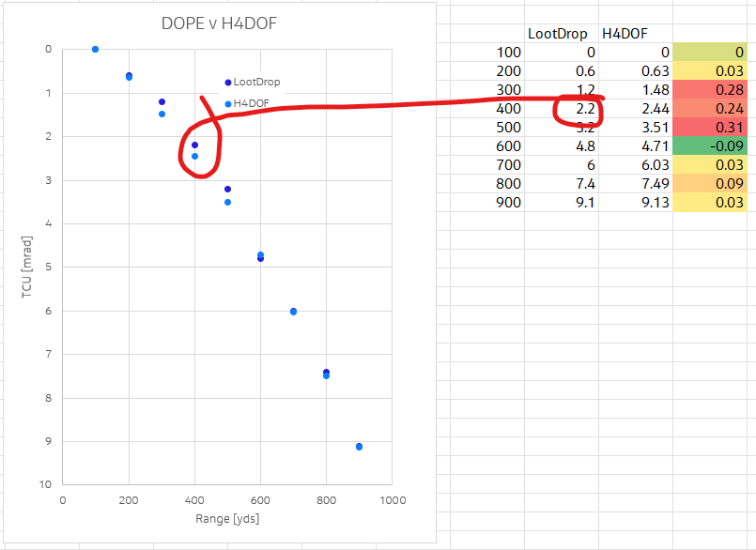The image size is (756, 550).
Task: Click the data point at 900 yards
Action: (x=359, y=447)
